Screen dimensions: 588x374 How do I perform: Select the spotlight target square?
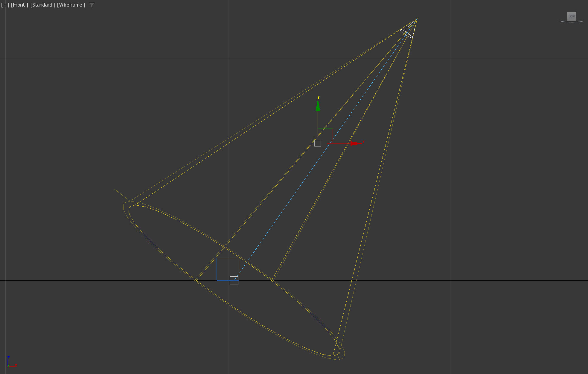click(234, 280)
